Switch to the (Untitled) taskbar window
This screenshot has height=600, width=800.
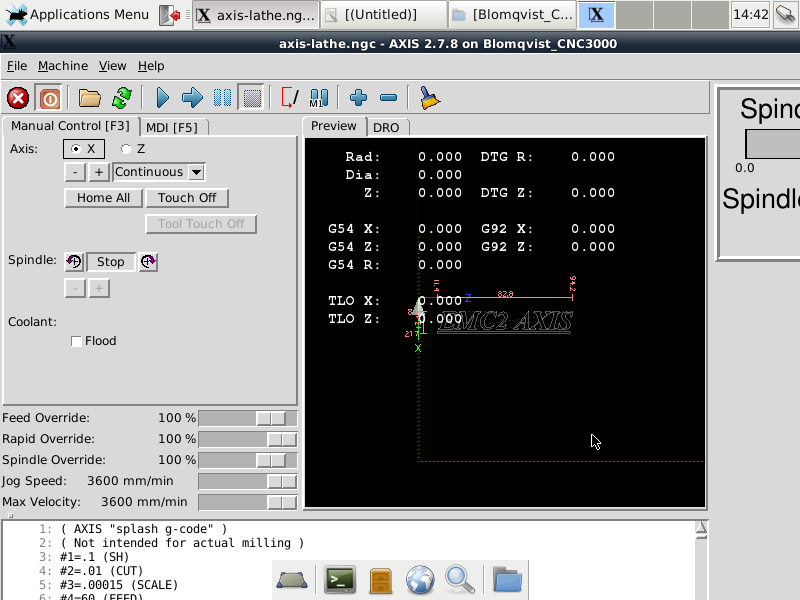pos(384,15)
